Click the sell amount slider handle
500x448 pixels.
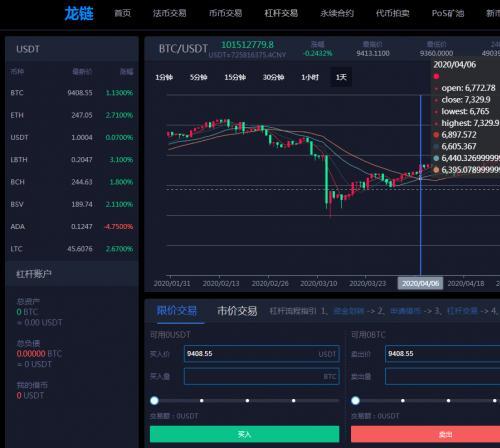[355, 400]
